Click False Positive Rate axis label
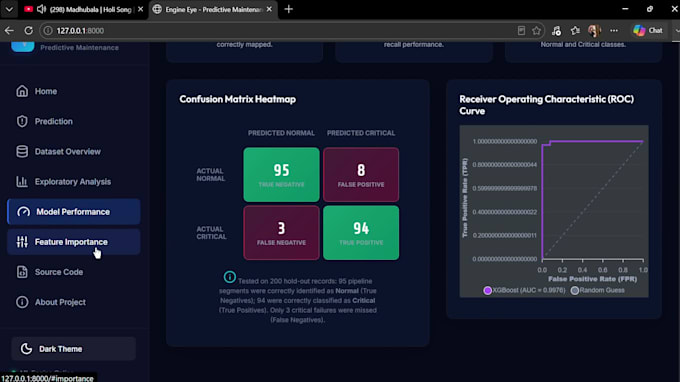Viewport: 680px width, 382px height. point(592,279)
